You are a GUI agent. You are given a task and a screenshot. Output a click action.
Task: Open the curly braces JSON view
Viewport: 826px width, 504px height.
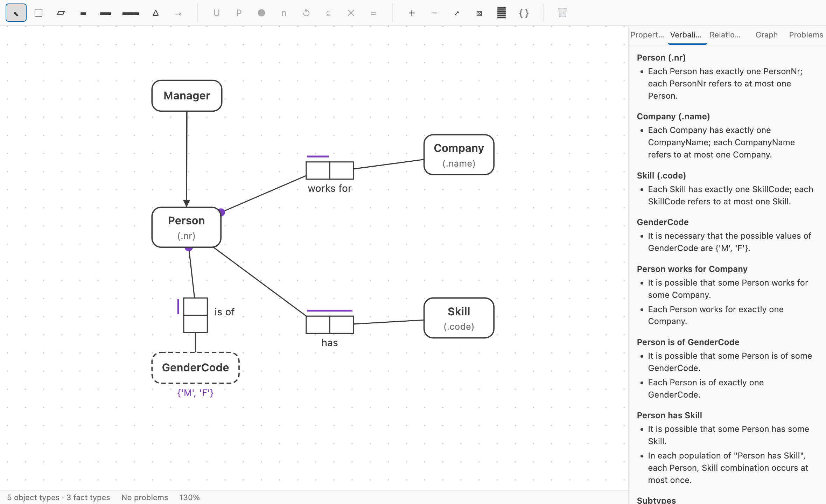click(x=524, y=13)
